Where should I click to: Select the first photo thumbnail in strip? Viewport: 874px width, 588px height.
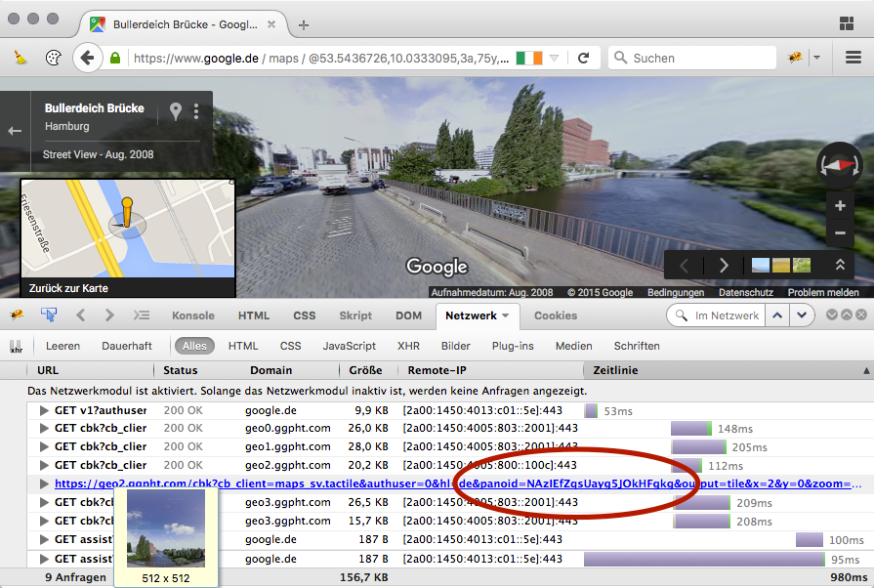pos(761,266)
